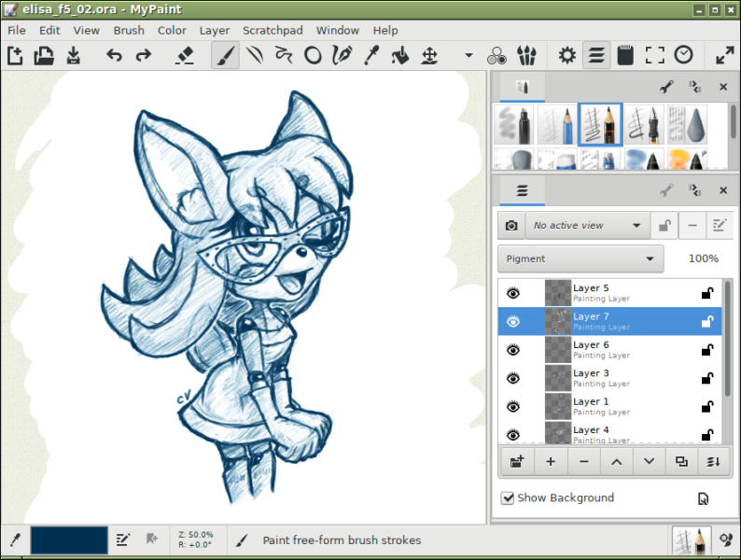Hide Layer 1 using its eye icon

pyautogui.click(x=513, y=406)
